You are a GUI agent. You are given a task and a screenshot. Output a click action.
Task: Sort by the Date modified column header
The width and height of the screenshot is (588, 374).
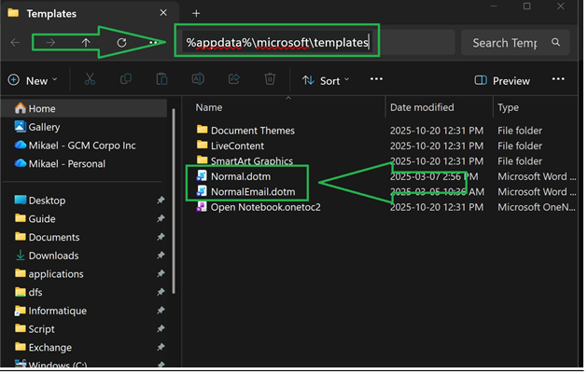coord(422,107)
